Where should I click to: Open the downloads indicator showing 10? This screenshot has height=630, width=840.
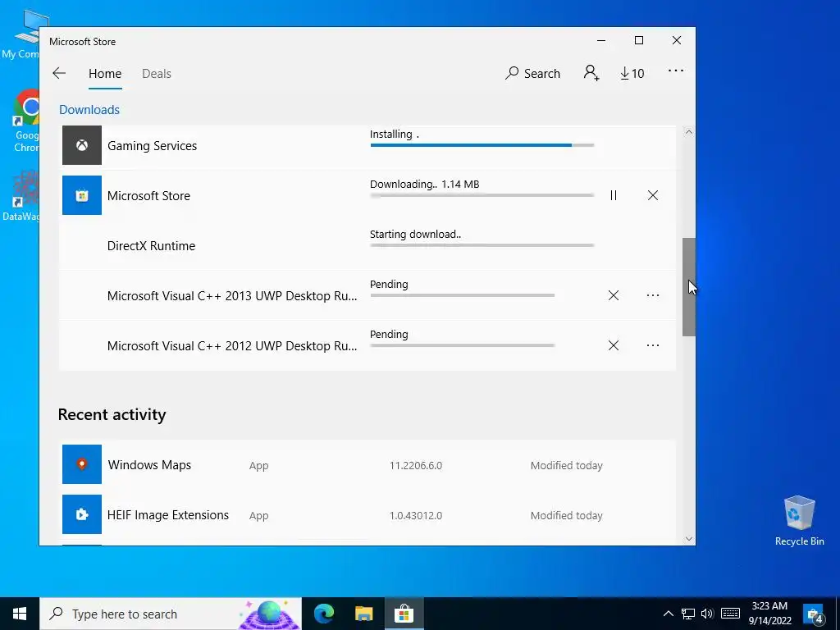pos(632,73)
